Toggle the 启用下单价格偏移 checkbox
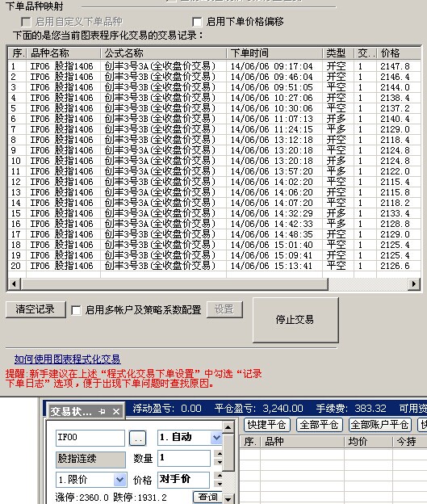 coord(197,22)
